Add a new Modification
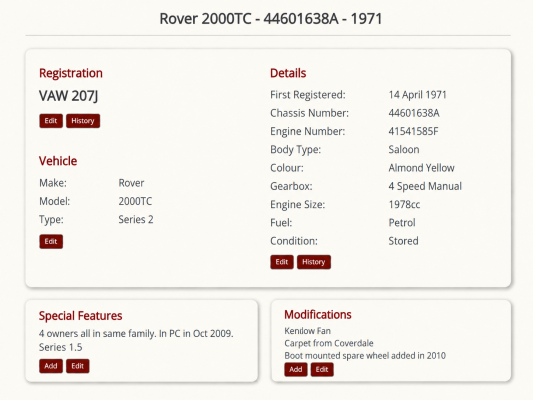This screenshot has width=533, height=400. click(296, 369)
